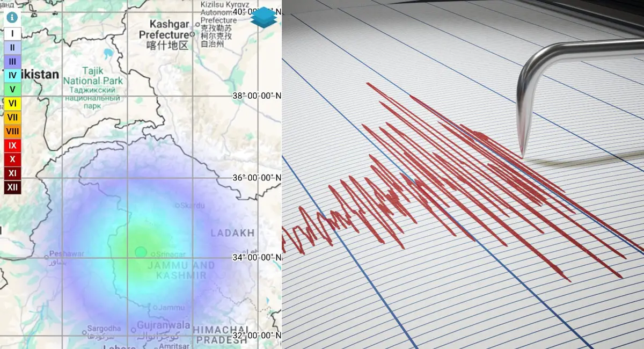The height and width of the screenshot is (349, 644).
Task: Select intensity IV cyan legend swatch
Action: (13, 76)
